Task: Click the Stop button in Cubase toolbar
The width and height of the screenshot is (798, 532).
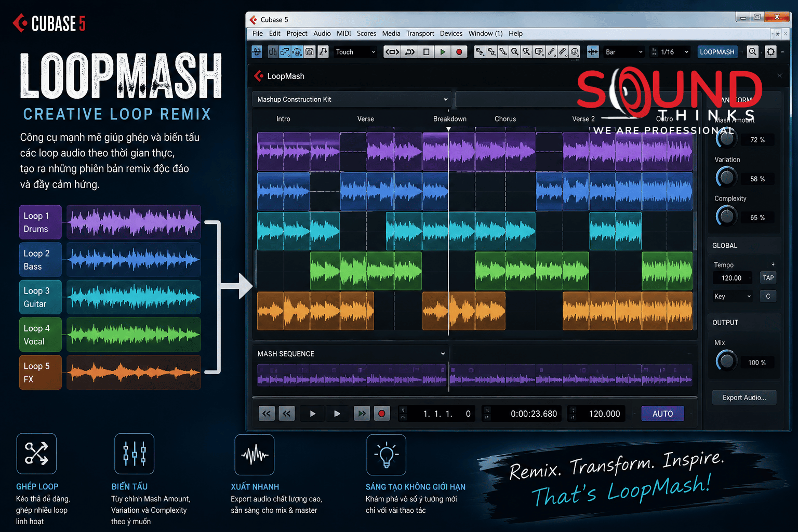Action: tap(427, 52)
